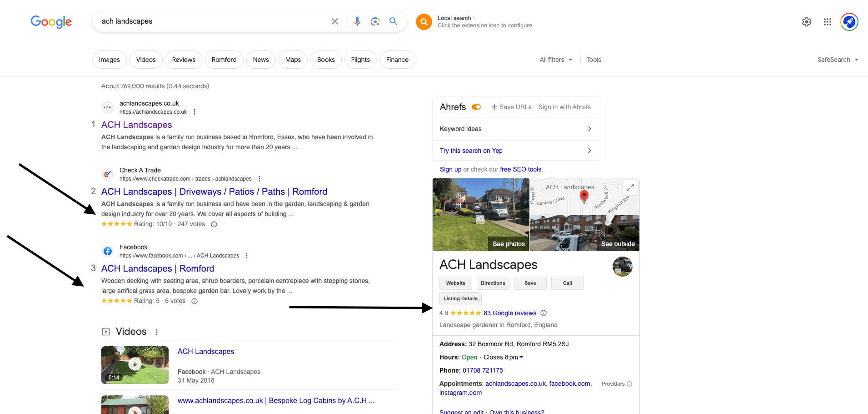Start voice search via microphone icon
Screen dimensions: 868x414
(357, 21)
